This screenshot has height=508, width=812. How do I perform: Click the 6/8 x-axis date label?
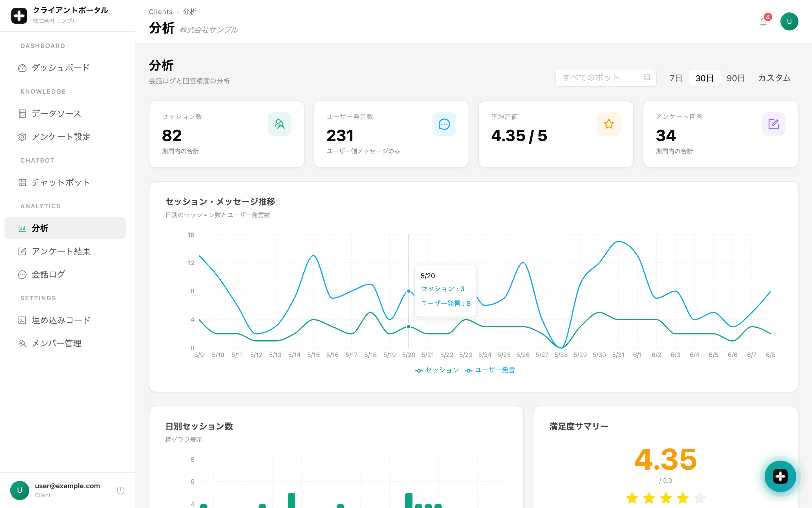(770, 355)
